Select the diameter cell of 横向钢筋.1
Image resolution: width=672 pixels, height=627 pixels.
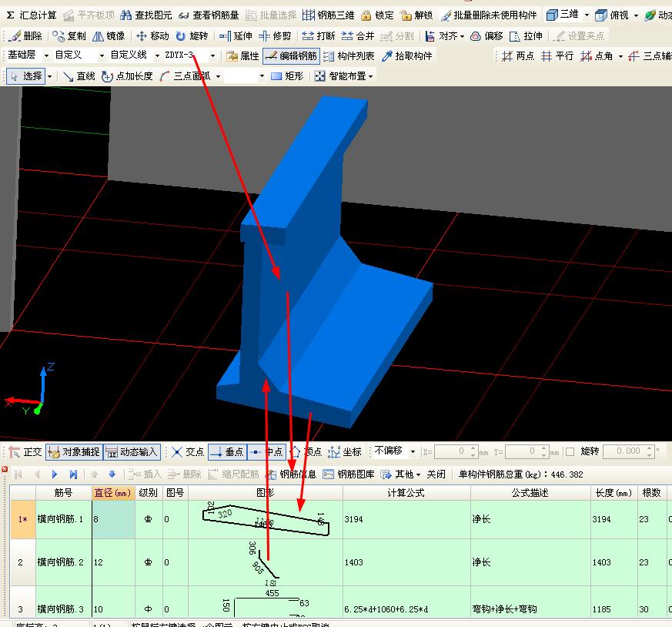click(114, 519)
